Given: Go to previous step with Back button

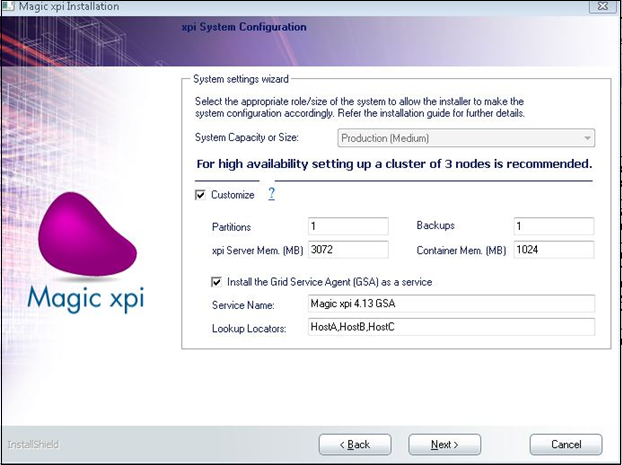Looking at the screenshot, I should click(355, 444).
